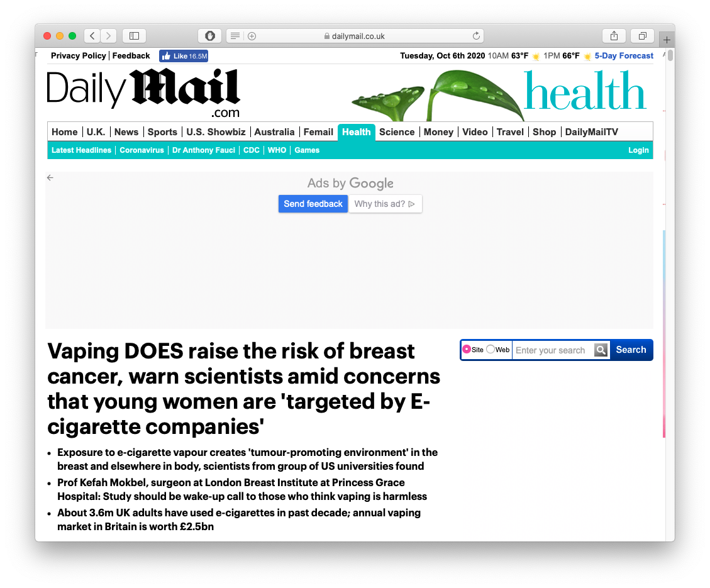710x588 pixels.
Task: Switch to the Science tab
Action: (x=397, y=132)
